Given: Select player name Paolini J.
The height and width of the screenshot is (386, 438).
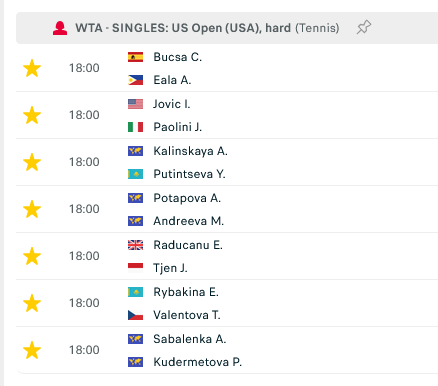Looking at the screenshot, I should tap(178, 127).
